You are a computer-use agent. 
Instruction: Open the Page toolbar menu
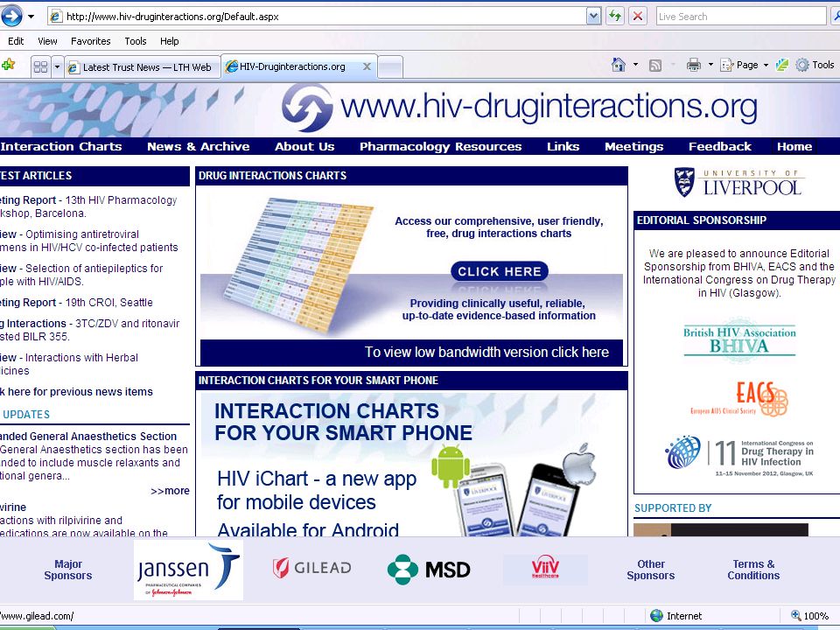coord(745,65)
